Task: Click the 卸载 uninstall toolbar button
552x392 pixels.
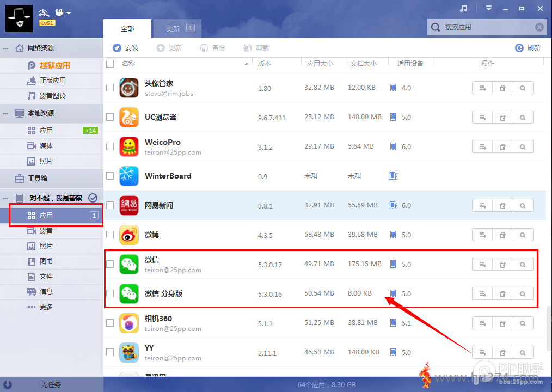Action: pyautogui.click(x=256, y=48)
